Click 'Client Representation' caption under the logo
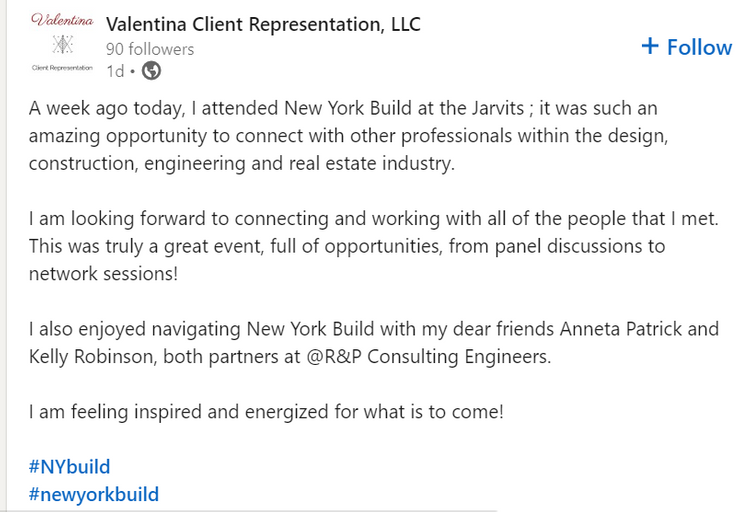 pyautogui.click(x=62, y=68)
